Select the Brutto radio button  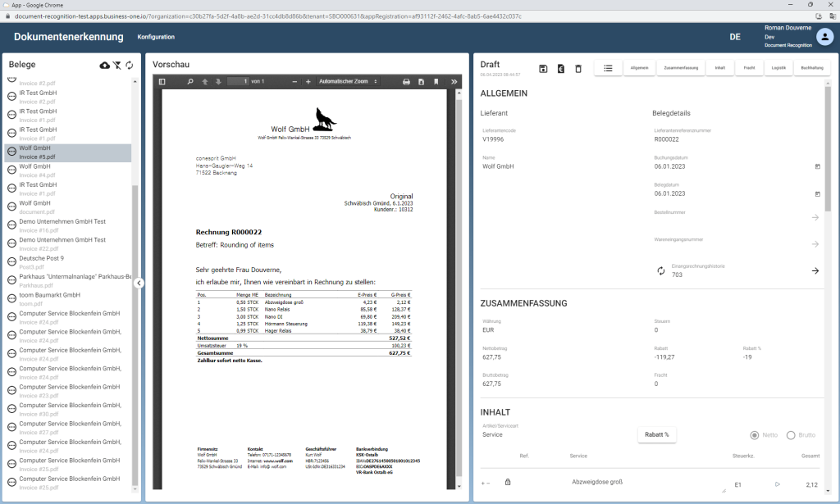pos(791,435)
